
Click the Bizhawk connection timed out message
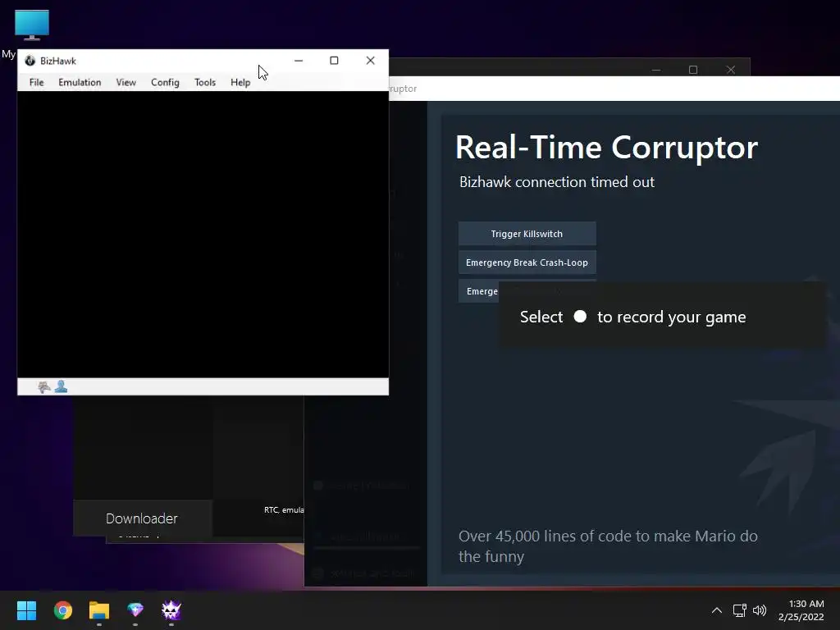pyautogui.click(x=557, y=182)
